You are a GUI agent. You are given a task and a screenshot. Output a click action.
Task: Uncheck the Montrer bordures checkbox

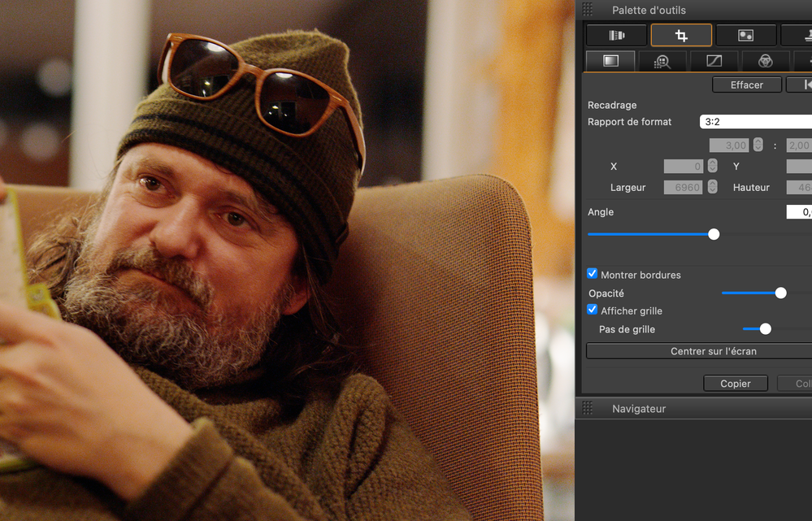click(x=593, y=275)
